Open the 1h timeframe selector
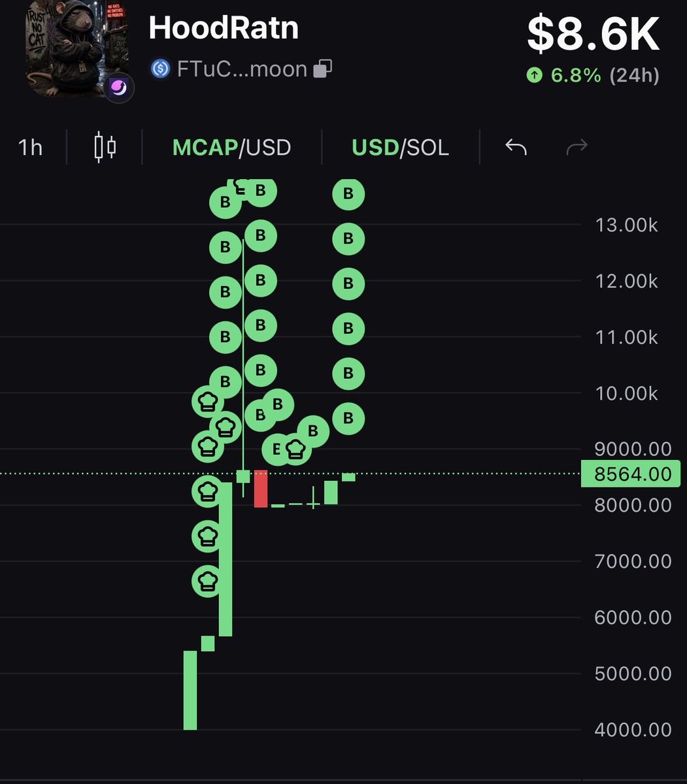Screen dimensions: 687x784 tap(30, 147)
